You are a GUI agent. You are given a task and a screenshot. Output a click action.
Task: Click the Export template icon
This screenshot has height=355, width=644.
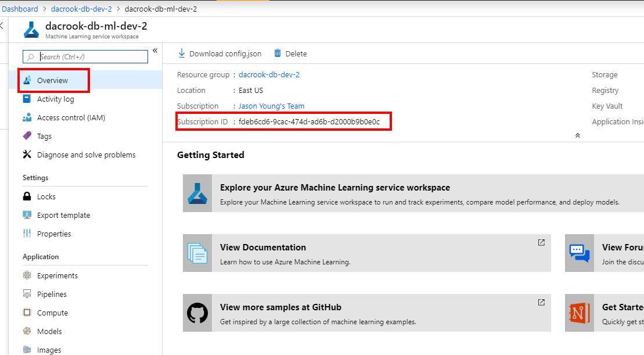point(27,214)
